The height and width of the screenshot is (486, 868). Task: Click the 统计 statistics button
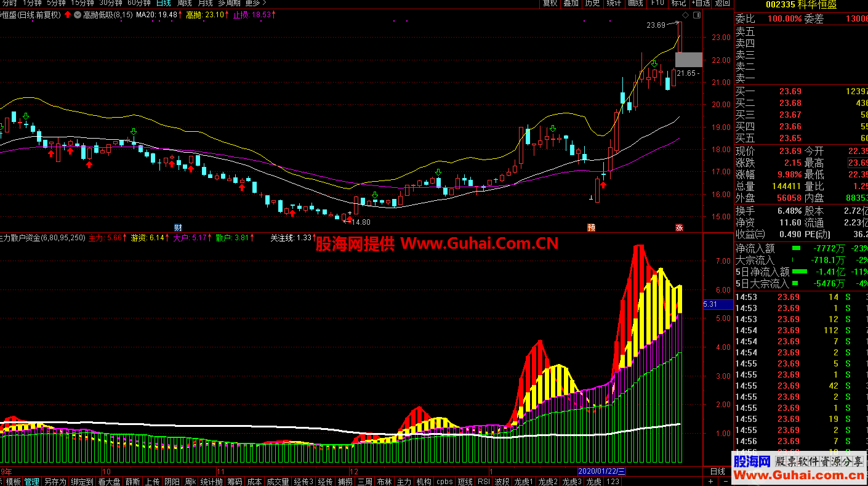click(x=614, y=3)
